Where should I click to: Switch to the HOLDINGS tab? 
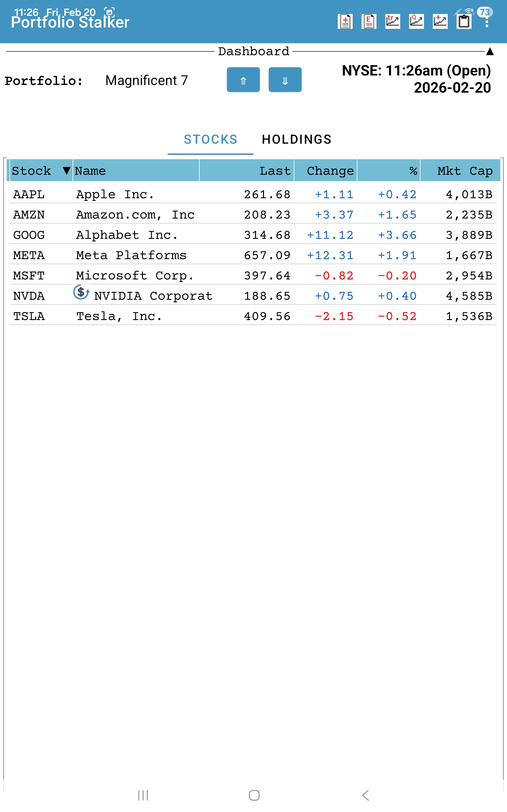coord(296,140)
